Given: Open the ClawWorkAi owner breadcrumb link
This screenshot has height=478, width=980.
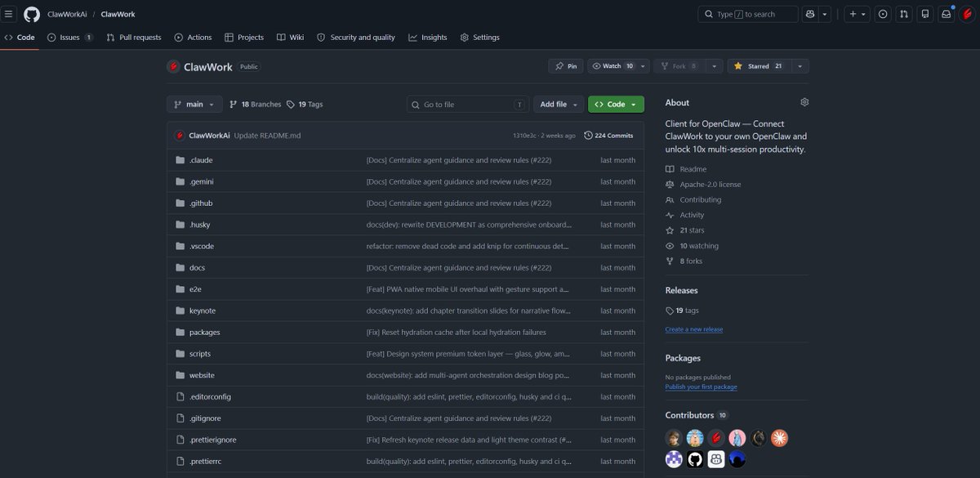Looking at the screenshot, I should point(69,15).
